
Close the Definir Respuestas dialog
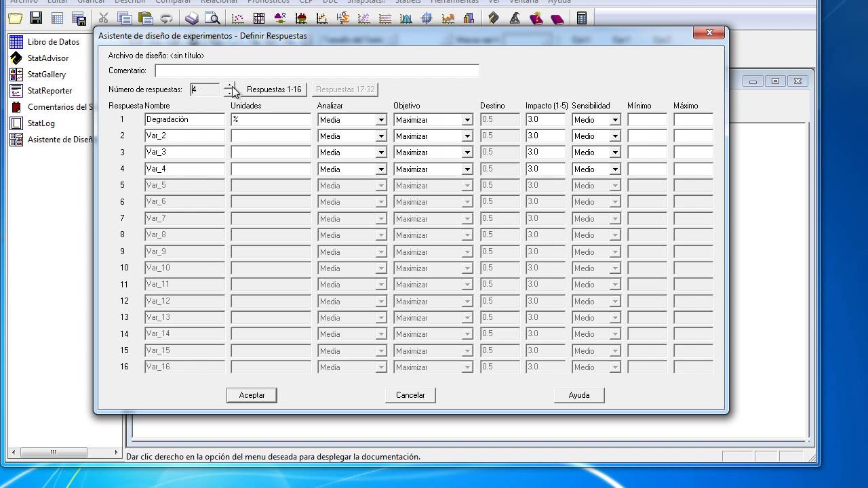[709, 33]
